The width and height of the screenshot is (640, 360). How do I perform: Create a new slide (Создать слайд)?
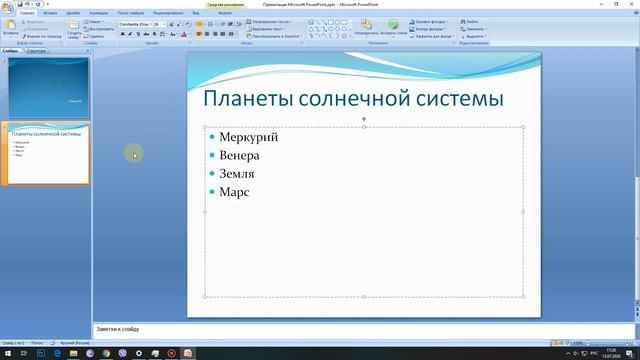coord(74,29)
